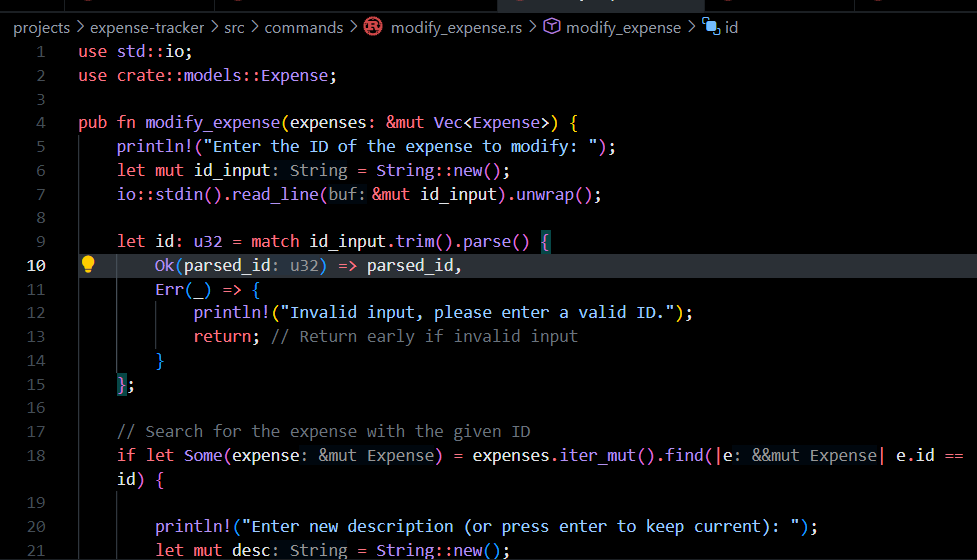Click the lightbulb quick-fix icon on line 10
The height and width of the screenshot is (560, 977).
[x=88, y=265]
